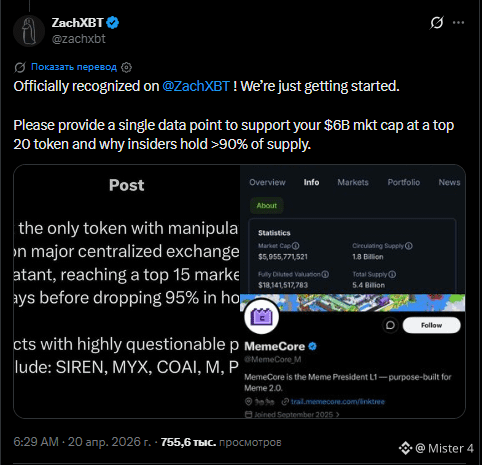This screenshot has width=482, height=465.
Task: Click Fully Diluted Valuation info icon
Action: tap(325, 274)
